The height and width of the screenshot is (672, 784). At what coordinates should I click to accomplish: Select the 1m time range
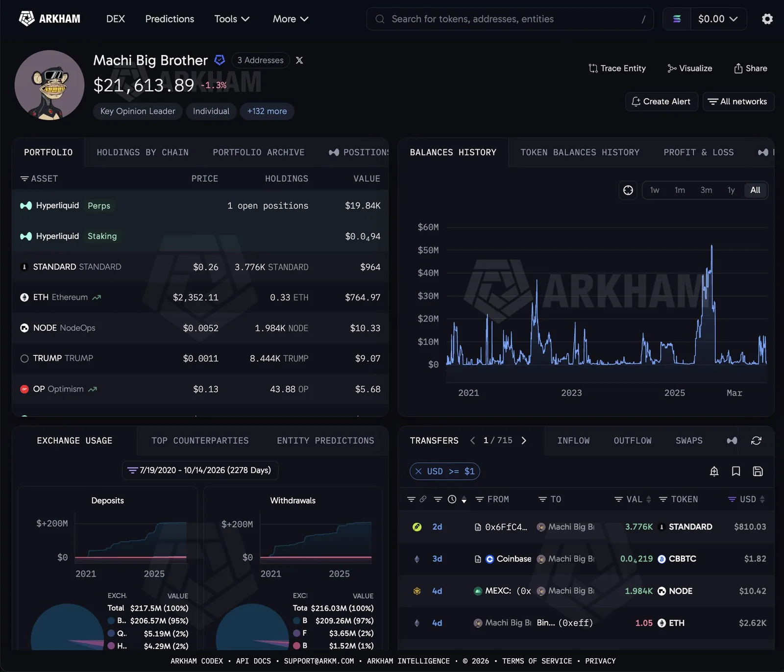tap(680, 190)
